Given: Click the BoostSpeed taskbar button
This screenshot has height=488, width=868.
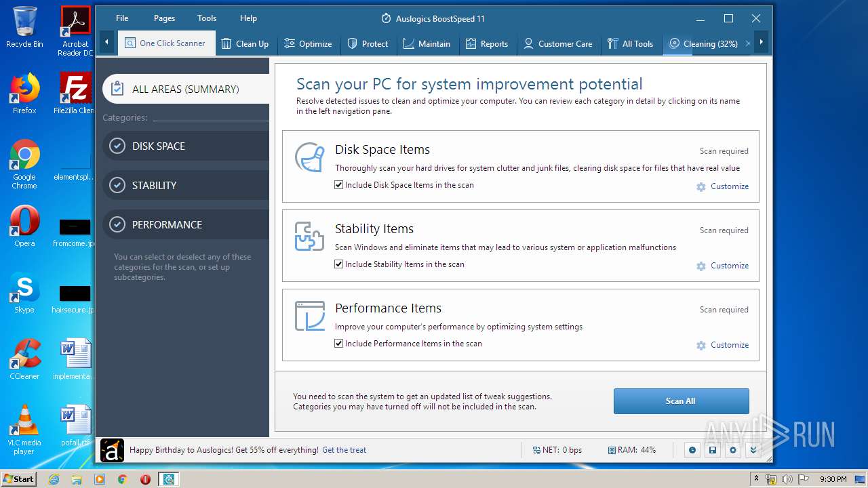Looking at the screenshot, I should click(168, 479).
